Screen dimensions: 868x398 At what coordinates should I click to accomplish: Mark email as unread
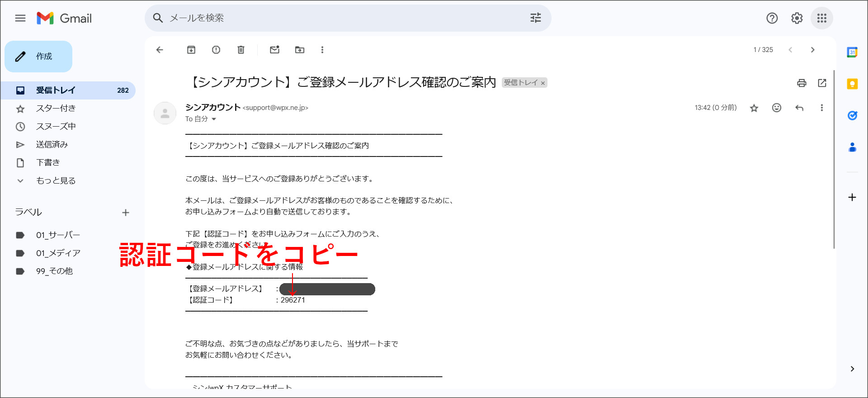[x=274, y=50]
